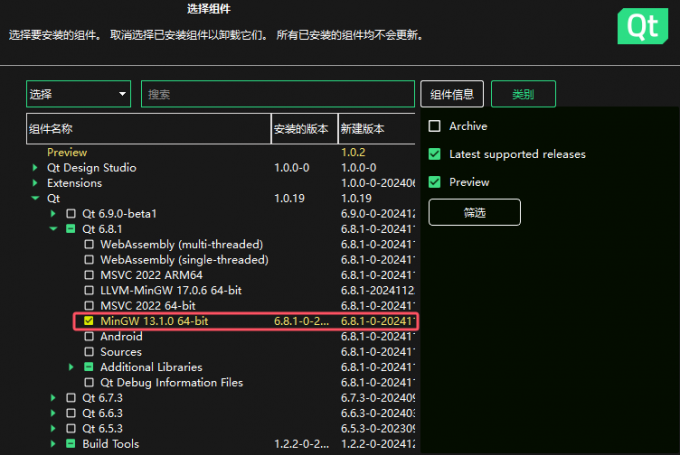This screenshot has width=680, height=455.
Task: Uncheck Latest supported releases
Action: coord(435,154)
